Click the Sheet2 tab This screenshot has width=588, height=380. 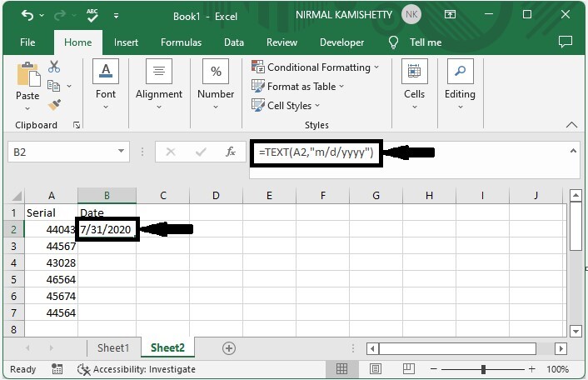167,347
